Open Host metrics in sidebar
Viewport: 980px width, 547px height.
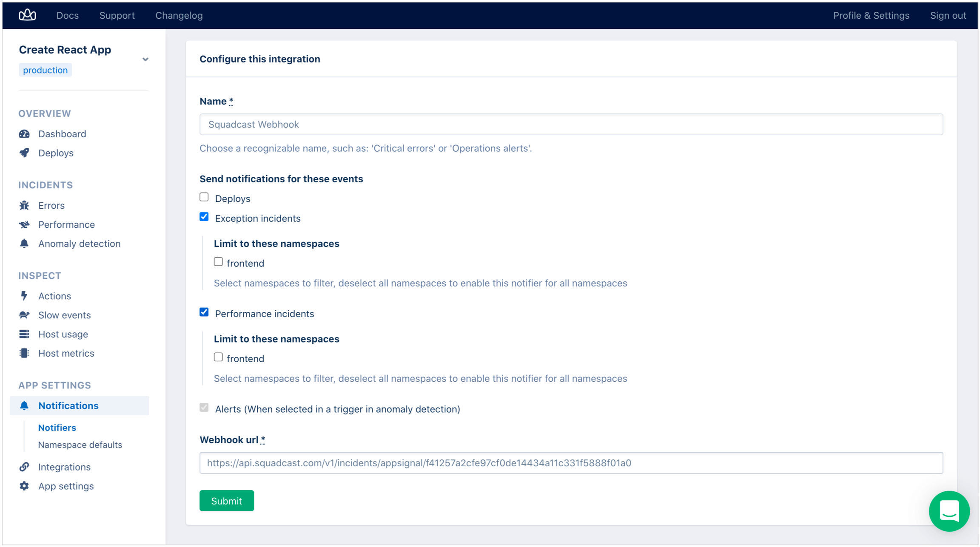[x=66, y=353]
